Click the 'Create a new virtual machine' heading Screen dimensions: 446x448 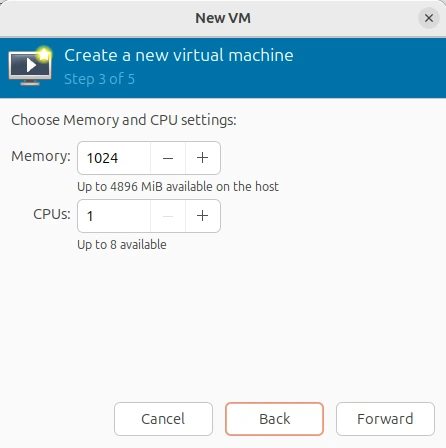pos(179,55)
